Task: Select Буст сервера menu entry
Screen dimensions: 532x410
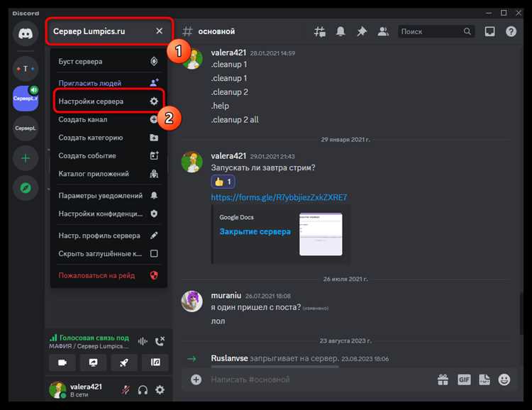Action: [109, 62]
